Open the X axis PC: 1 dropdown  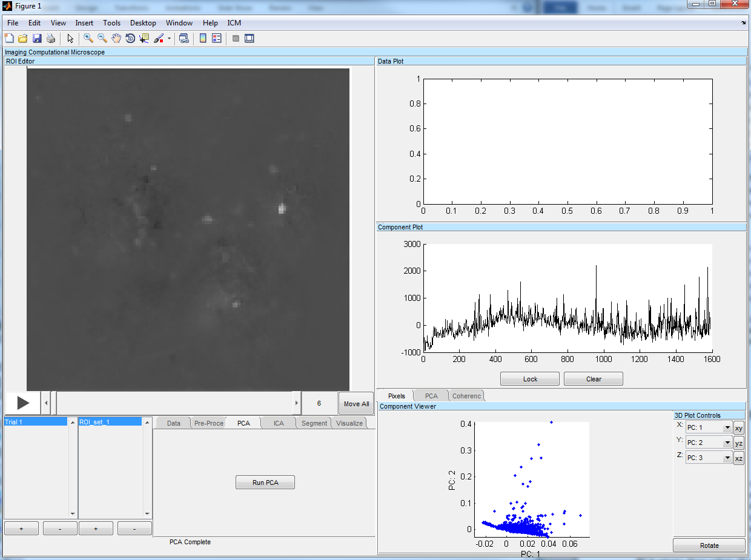[x=709, y=427]
